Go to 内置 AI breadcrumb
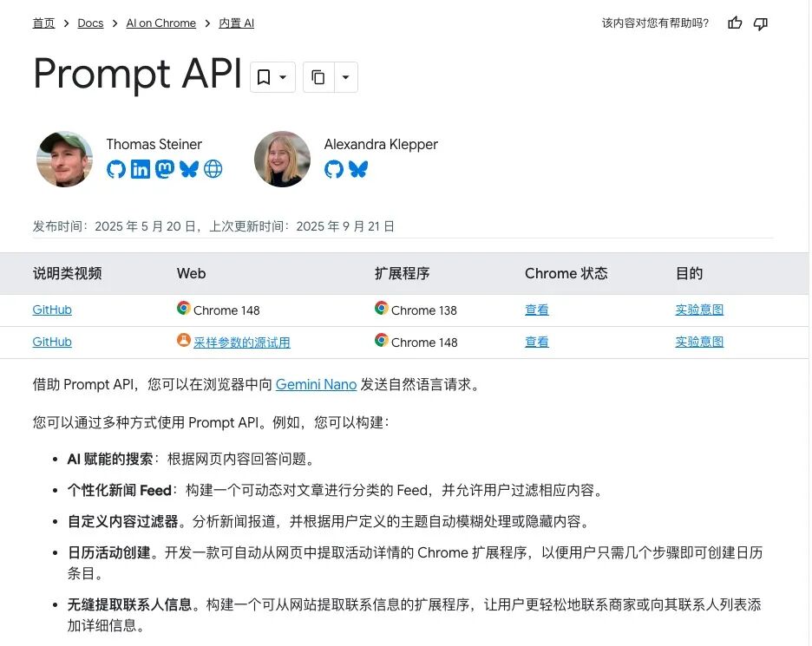Image resolution: width=812 pixels, height=646 pixels. (236, 23)
